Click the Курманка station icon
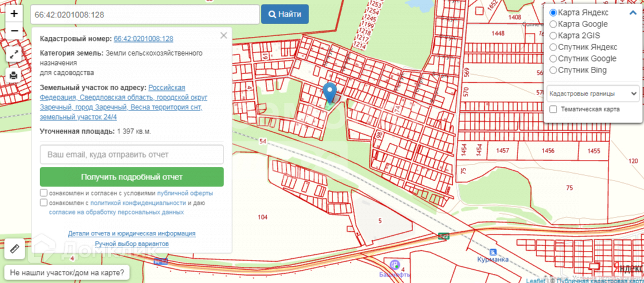The height and width of the screenshot is (283, 644). pos(493,252)
